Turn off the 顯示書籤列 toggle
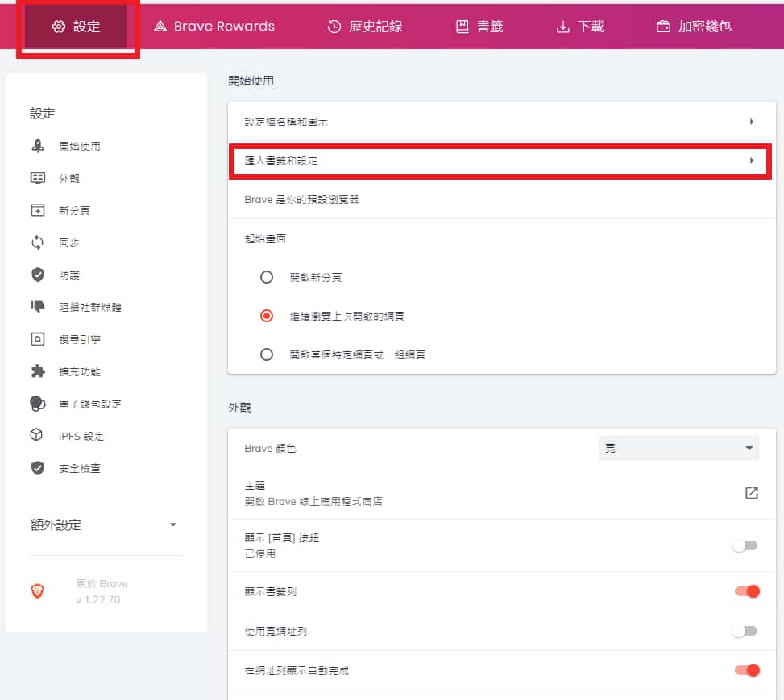This screenshot has height=700, width=784. [x=746, y=591]
